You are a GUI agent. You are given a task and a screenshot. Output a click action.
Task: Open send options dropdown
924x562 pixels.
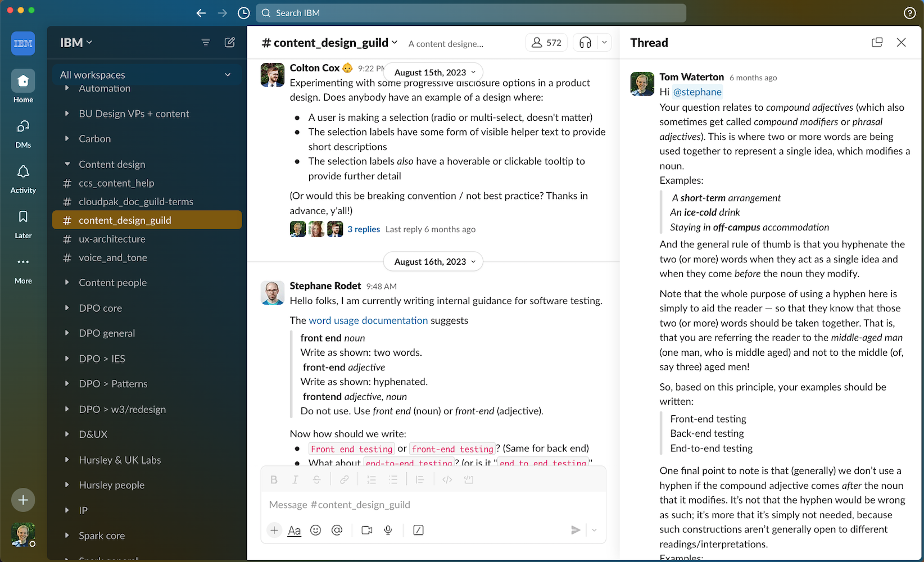[x=594, y=530]
